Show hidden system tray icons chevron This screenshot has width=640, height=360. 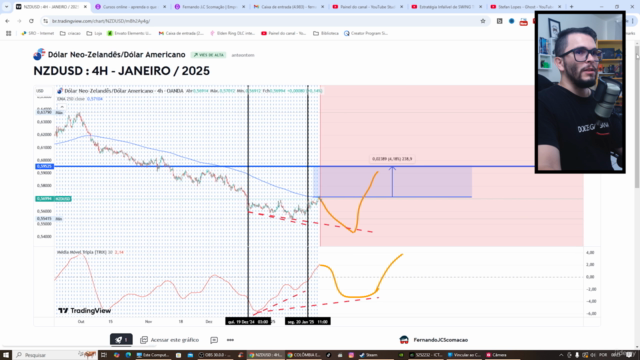point(561,355)
